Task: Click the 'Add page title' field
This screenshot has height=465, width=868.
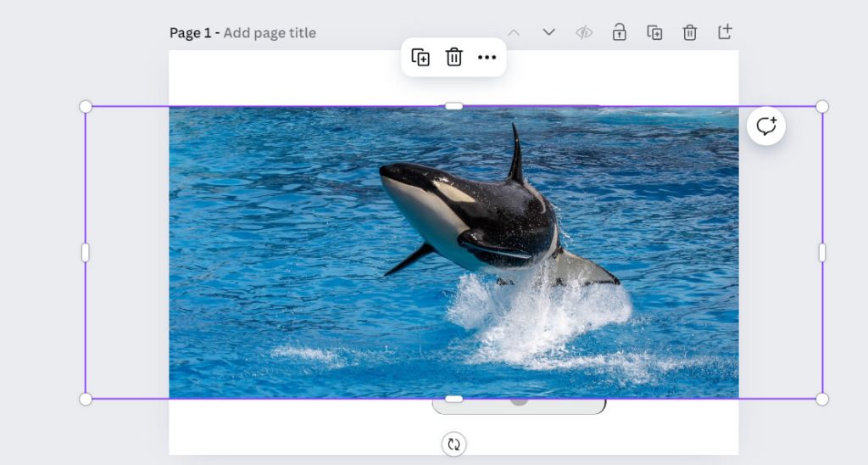Action: tap(270, 33)
